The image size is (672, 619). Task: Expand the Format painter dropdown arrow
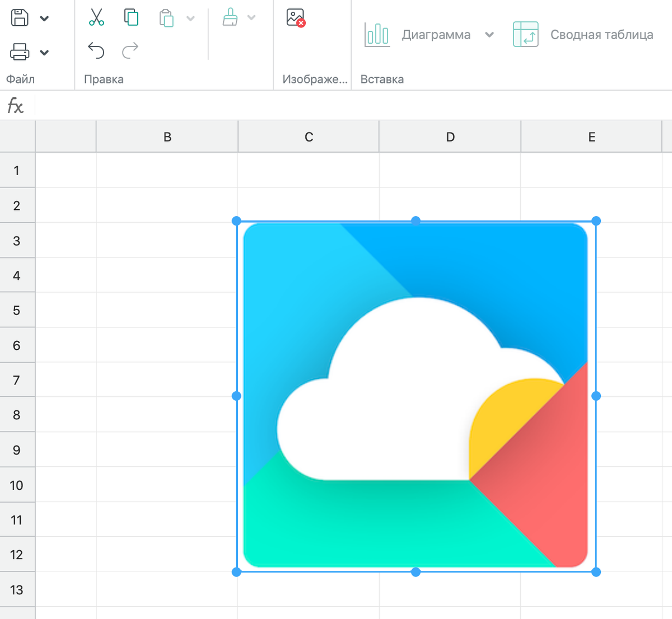pyautogui.click(x=251, y=18)
